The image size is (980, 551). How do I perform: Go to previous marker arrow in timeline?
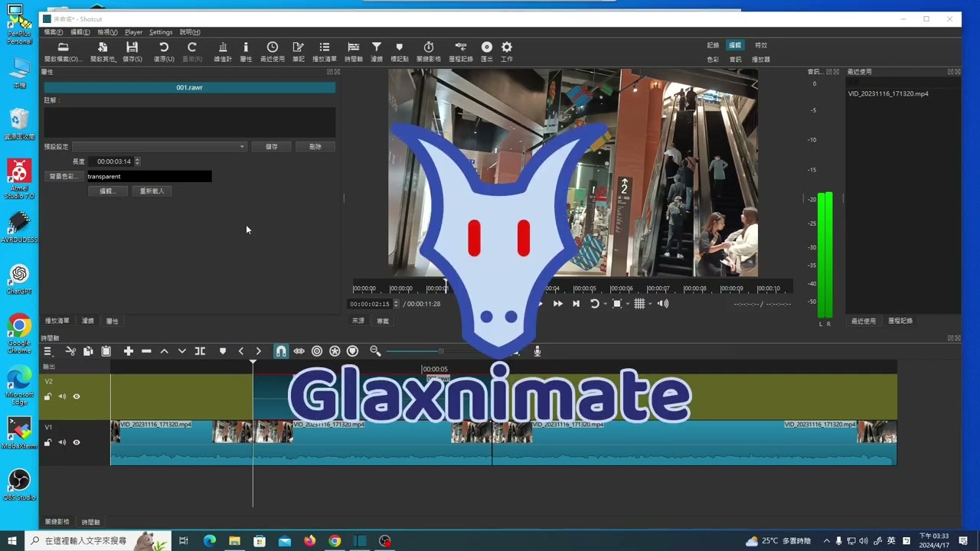point(240,351)
